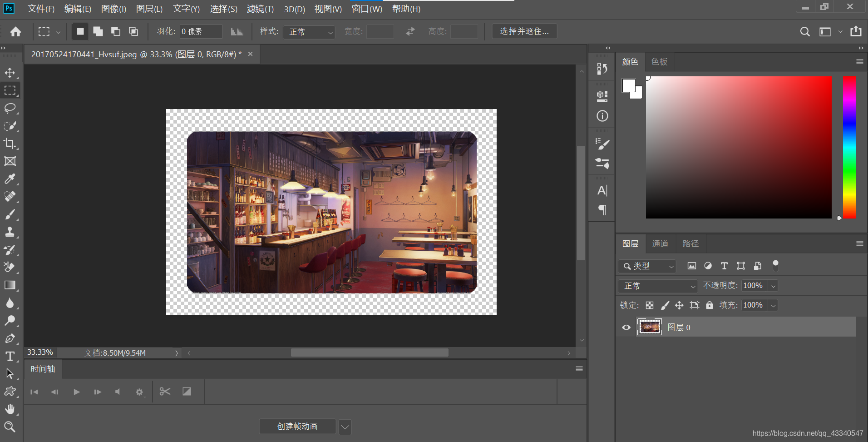Open the 窗口(W) menu
Screen dimensions: 868x442
point(367,9)
